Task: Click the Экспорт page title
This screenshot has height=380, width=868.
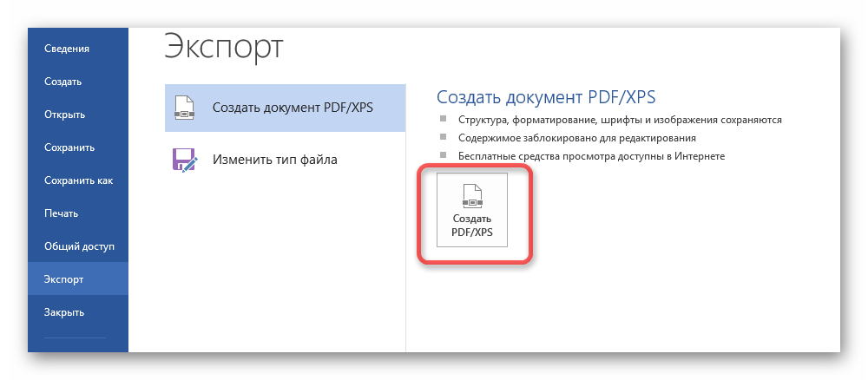Action: (224, 48)
